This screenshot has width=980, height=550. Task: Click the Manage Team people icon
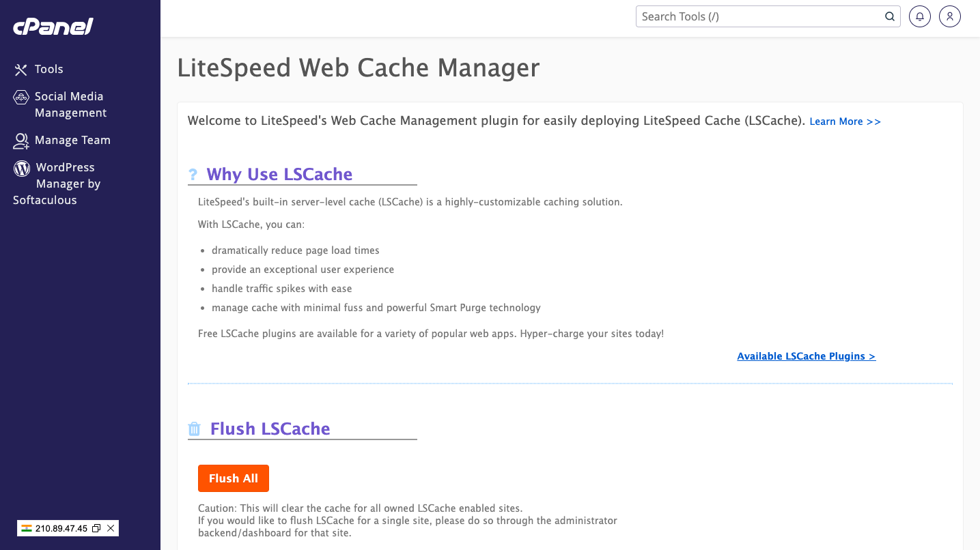click(21, 141)
